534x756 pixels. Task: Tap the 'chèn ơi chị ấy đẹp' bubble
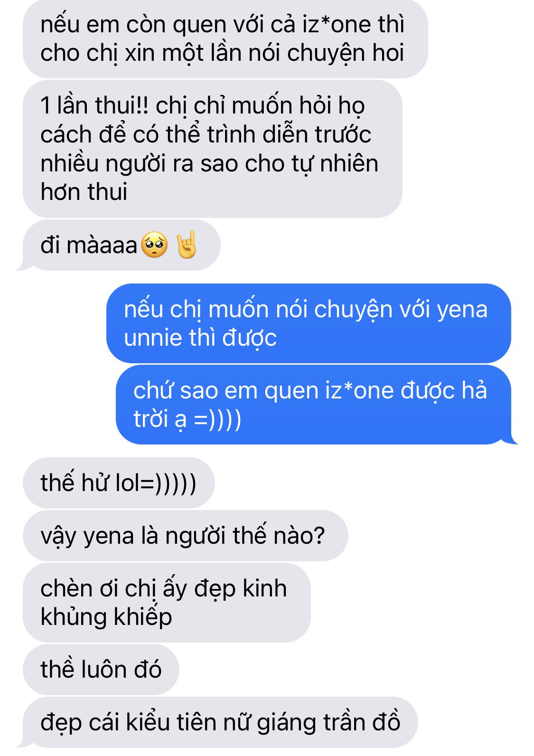167,603
